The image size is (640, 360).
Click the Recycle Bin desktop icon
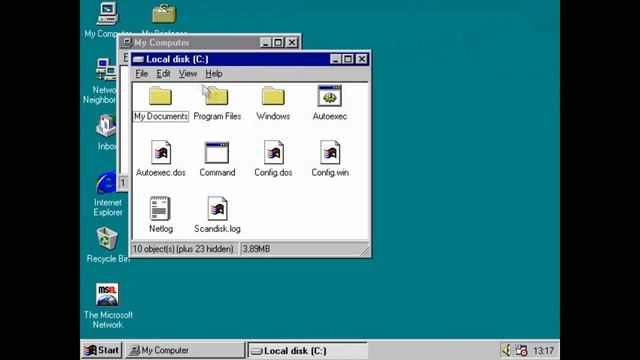click(x=107, y=239)
